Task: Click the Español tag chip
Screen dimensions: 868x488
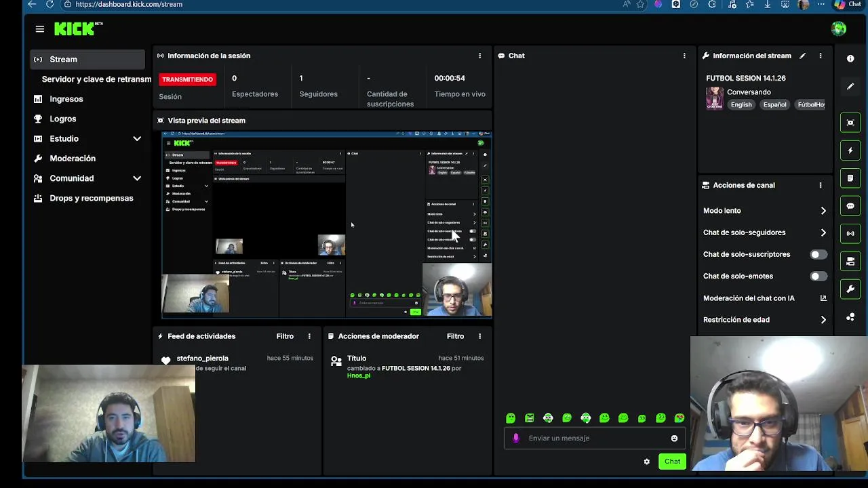Action: 775,104
